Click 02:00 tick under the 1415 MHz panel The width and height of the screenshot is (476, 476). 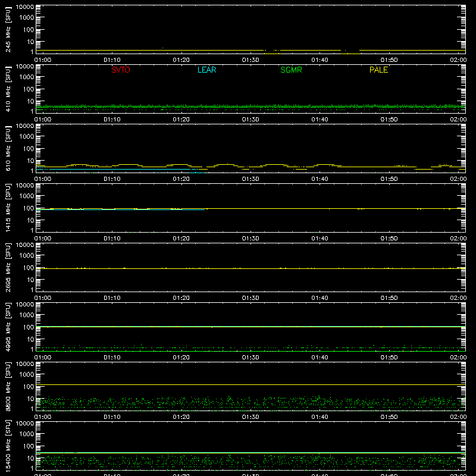[x=458, y=239]
